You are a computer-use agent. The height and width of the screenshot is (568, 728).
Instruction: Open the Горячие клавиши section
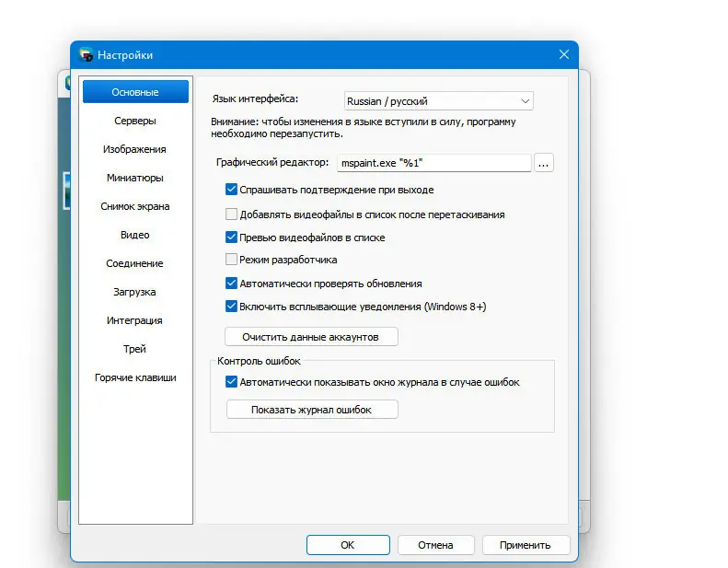tap(135, 377)
